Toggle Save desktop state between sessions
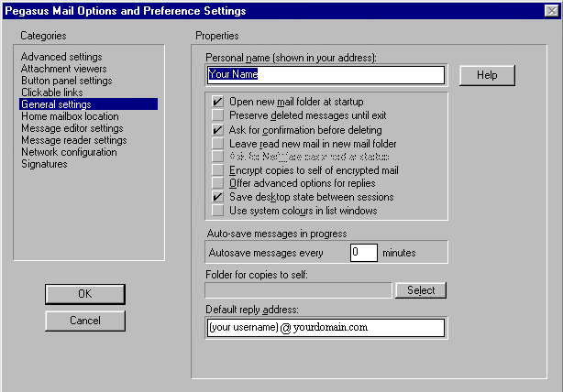563x392 pixels. [x=217, y=197]
